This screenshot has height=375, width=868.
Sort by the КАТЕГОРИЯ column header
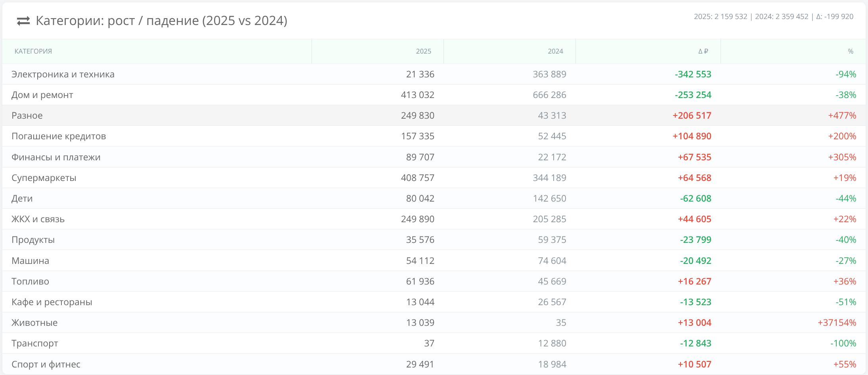coord(33,51)
